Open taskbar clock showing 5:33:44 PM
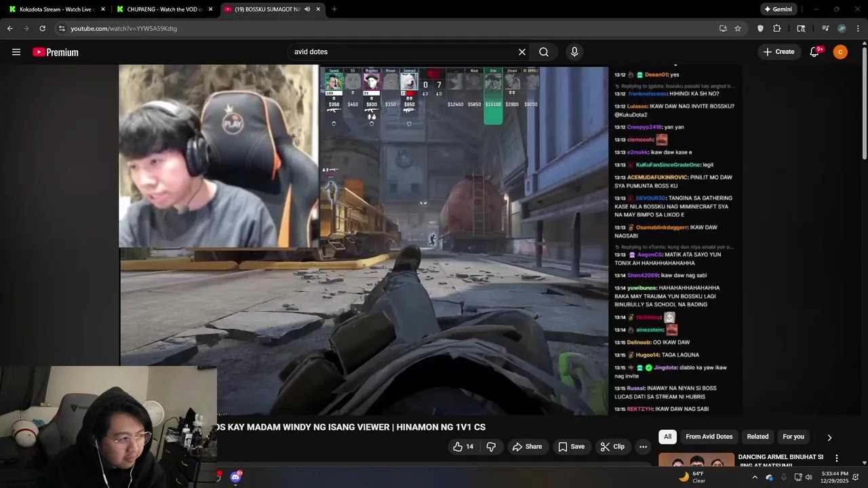The height and width of the screenshot is (488, 868). click(834, 477)
